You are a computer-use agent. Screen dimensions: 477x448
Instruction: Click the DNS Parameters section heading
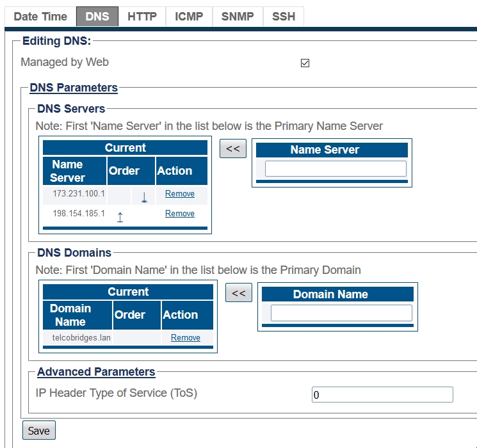pyautogui.click(x=74, y=88)
